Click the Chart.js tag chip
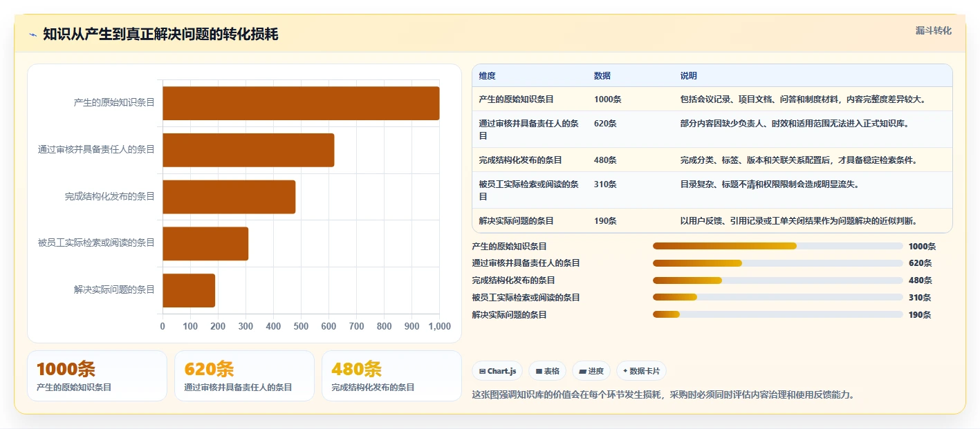 tap(497, 371)
